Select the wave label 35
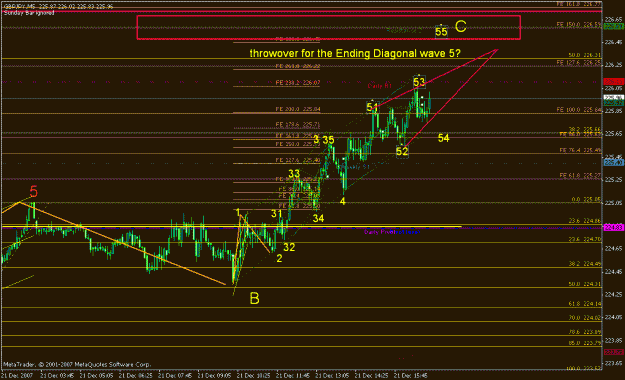625x380 pixels. pos(328,140)
